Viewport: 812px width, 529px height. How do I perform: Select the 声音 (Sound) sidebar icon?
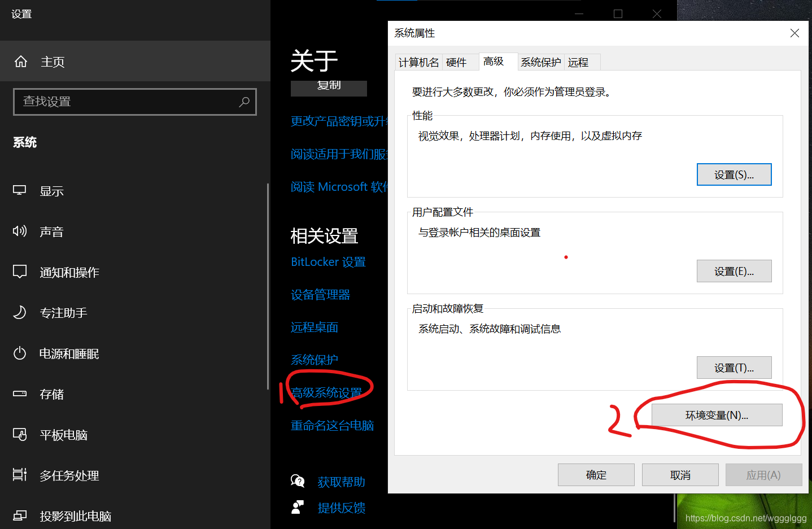click(19, 231)
